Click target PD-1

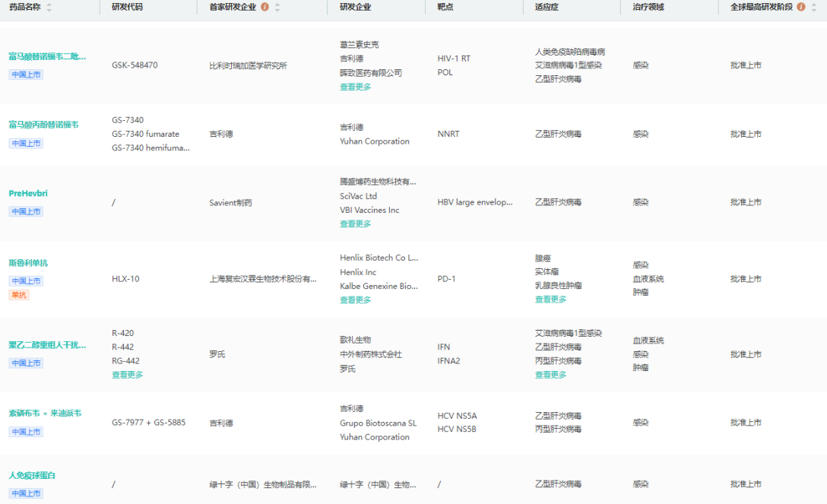[446, 279]
